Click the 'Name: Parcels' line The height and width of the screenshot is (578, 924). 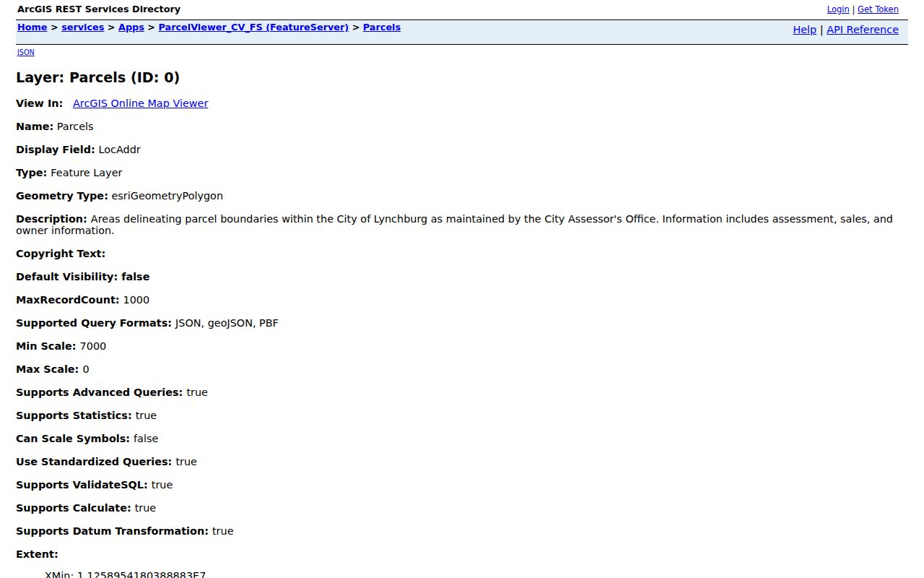[x=55, y=126]
